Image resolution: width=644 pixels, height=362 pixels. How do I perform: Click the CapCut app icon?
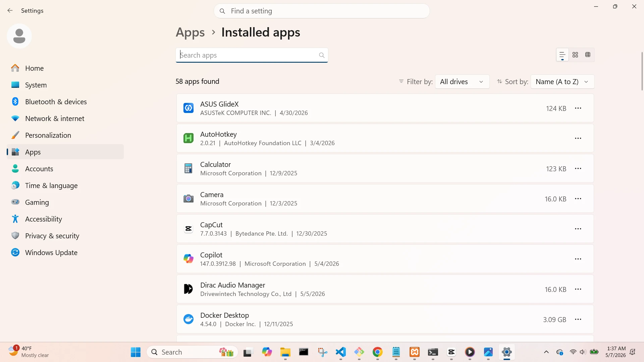(x=189, y=229)
